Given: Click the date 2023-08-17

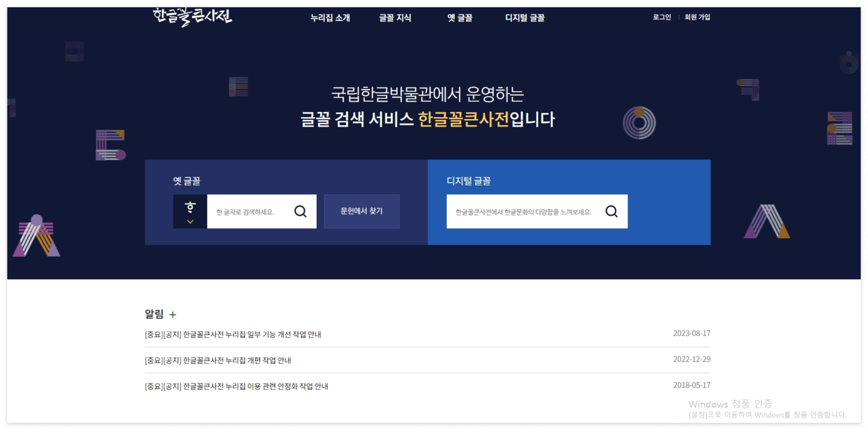Looking at the screenshot, I should 692,333.
